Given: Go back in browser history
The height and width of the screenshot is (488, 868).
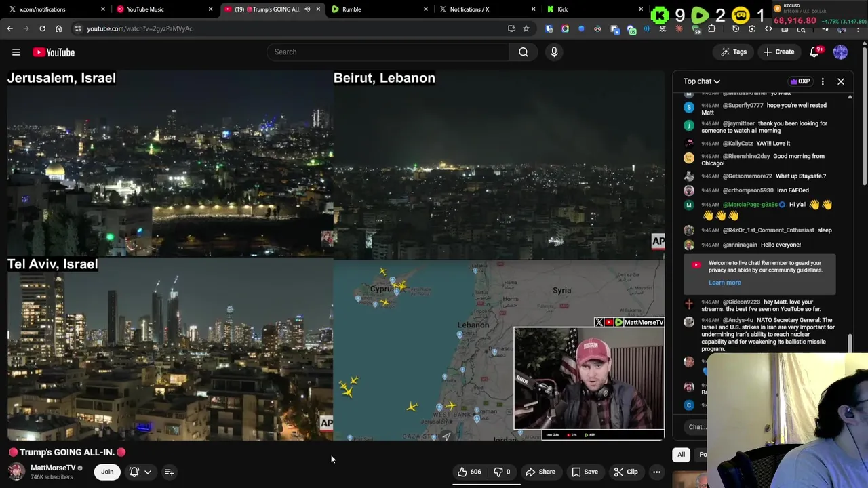Looking at the screenshot, I should pos(9,28).
